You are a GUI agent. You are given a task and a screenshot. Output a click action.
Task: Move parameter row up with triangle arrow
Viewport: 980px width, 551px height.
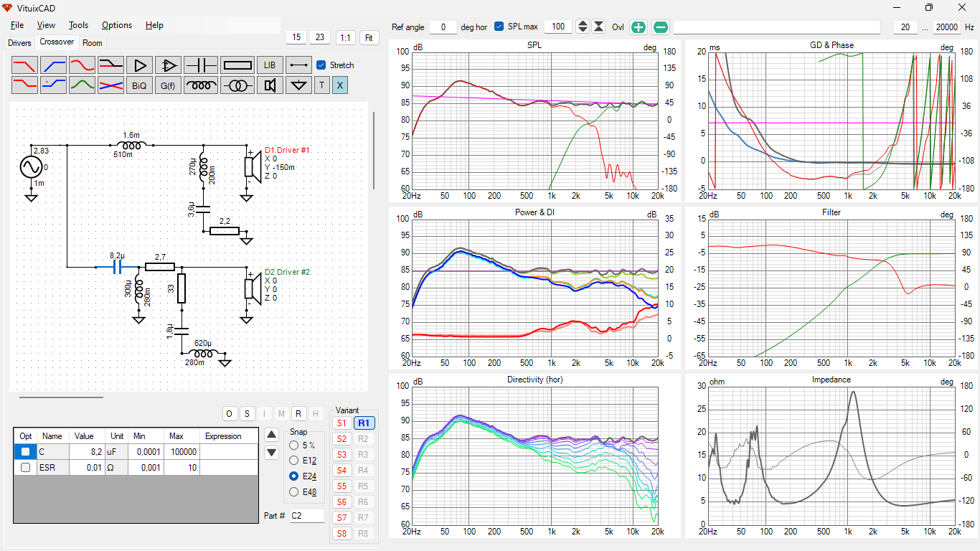coord(271,435)
